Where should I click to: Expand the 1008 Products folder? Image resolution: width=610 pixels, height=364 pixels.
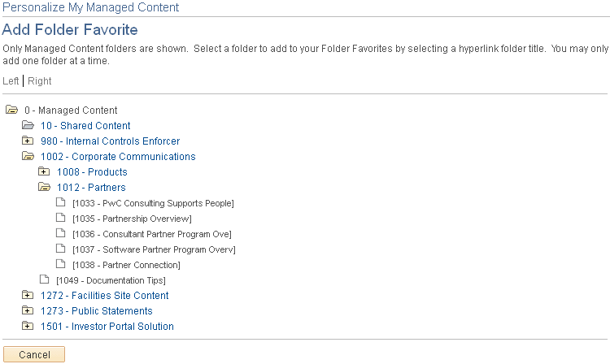[x=44, y=171]
